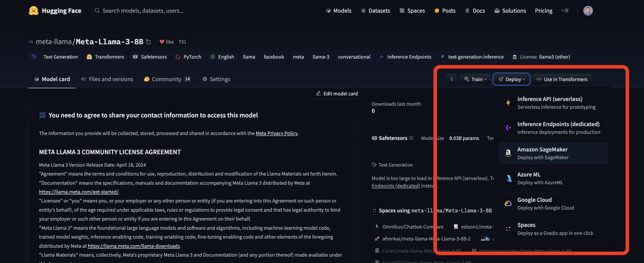Image resolution: width=644 pixels, height=263 pixels.
Task: Open the Settings tab
Action: (216, 79)
